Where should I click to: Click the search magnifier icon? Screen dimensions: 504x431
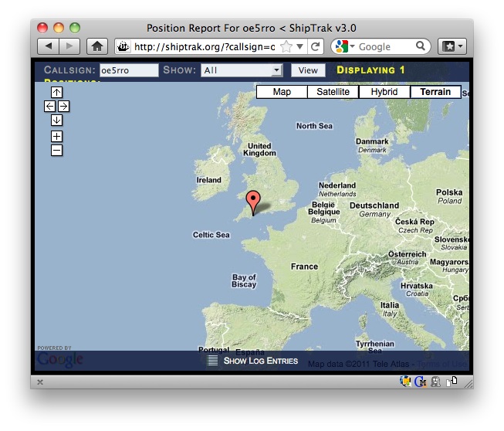coord(421,46)
